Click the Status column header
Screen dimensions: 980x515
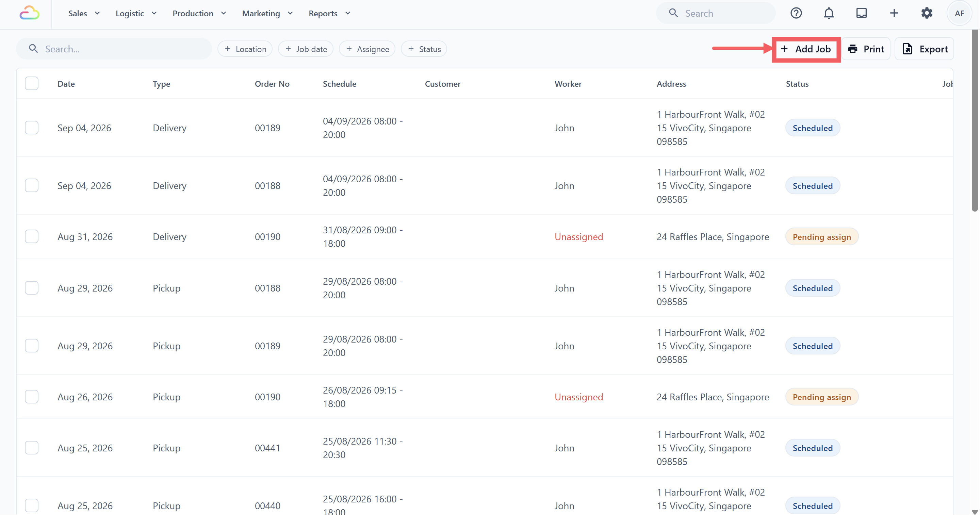pyautogui.click(x=797, y=84)
